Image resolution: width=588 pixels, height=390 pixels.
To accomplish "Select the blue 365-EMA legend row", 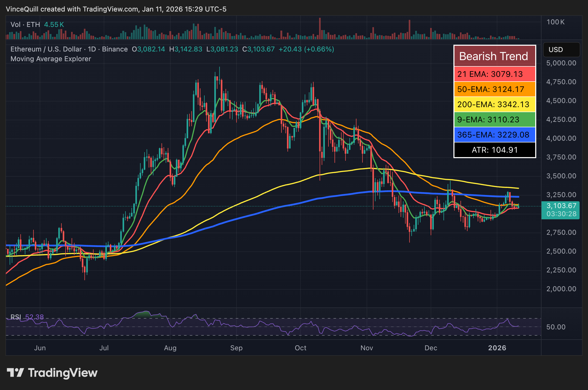I will tap(494, 135).
